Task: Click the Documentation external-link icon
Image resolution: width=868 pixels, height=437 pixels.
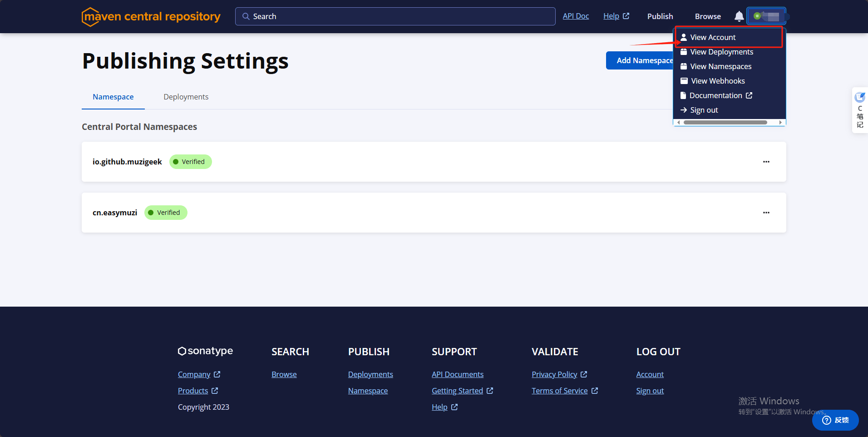Action: 749,95
